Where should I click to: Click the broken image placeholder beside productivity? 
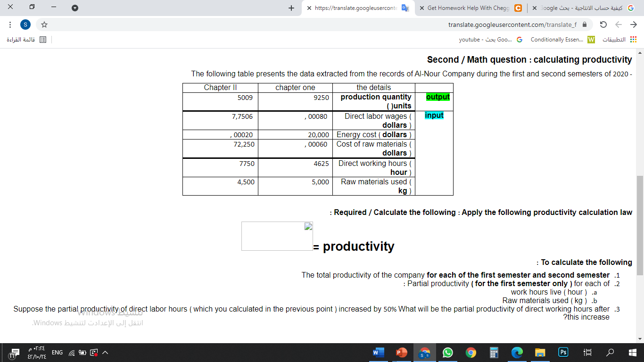(x=277, y=236)
